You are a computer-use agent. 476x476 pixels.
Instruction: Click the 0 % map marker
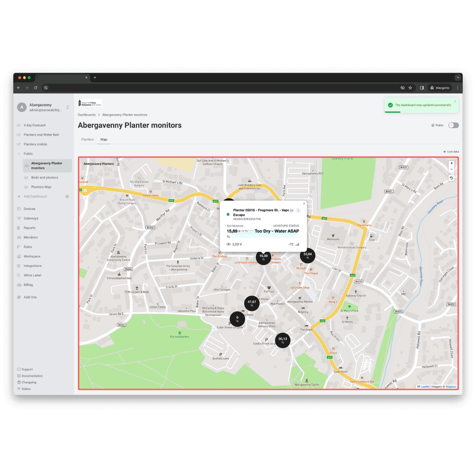237,319
